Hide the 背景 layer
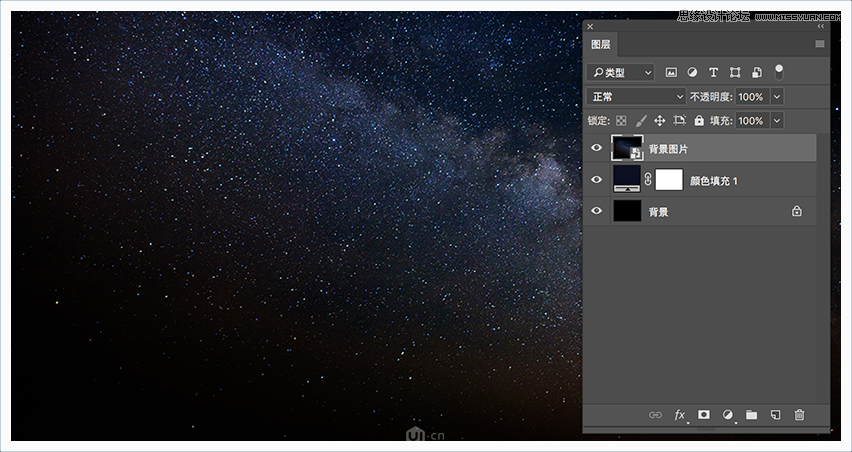This screenshot has height=452, width=852. click(x=597, y=211)
